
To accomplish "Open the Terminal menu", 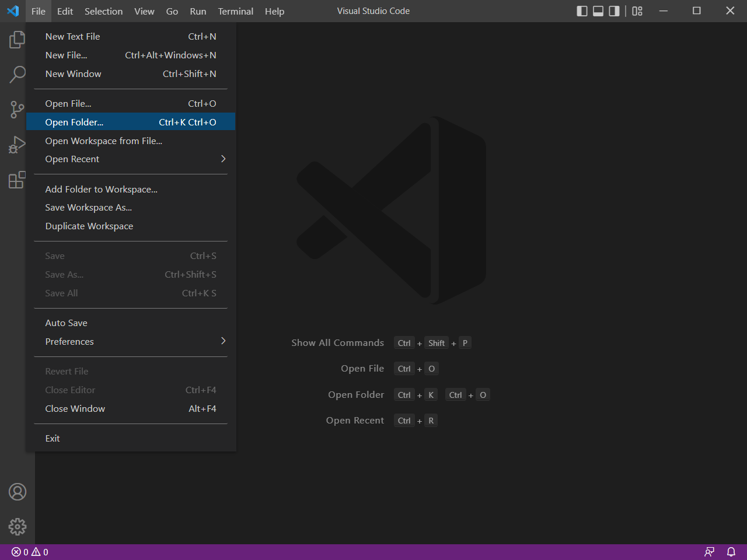I will (236, 11).
